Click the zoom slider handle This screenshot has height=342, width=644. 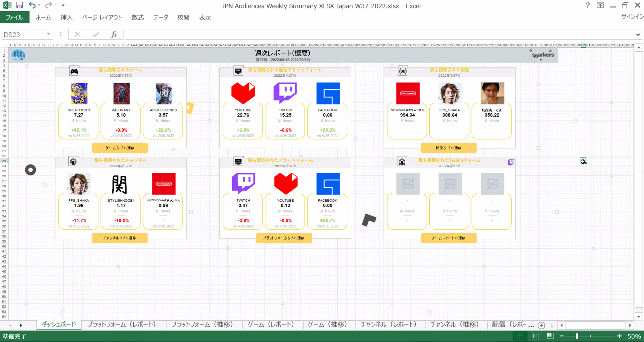click(577, 336)
